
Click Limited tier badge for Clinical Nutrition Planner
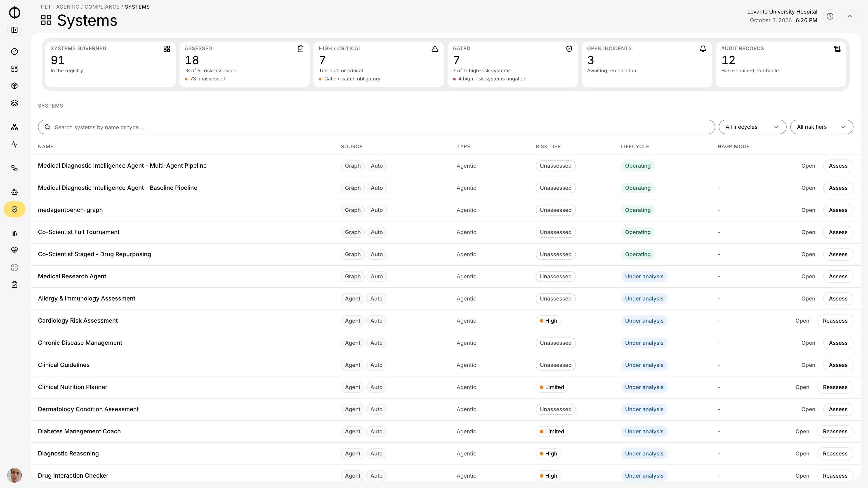552,387
